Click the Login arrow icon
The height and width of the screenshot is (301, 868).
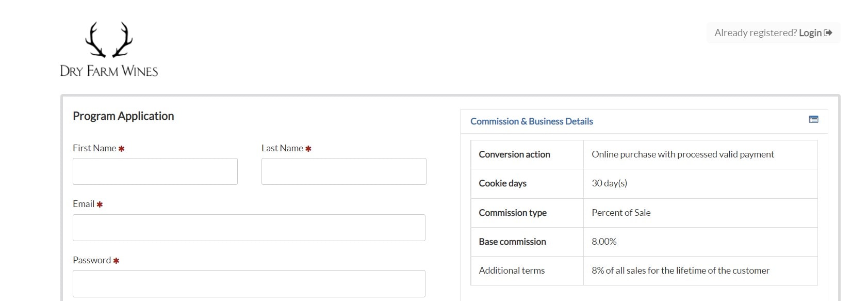828,33
